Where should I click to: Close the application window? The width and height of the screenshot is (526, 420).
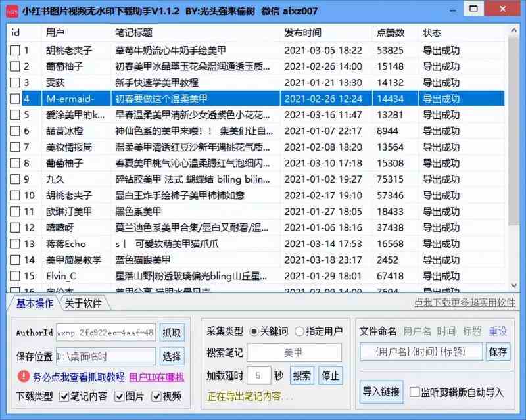tap(502, 9)
